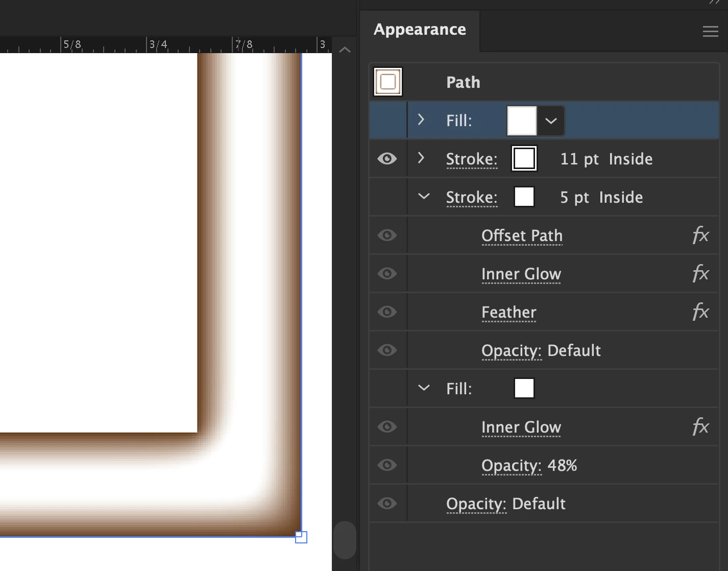Click the canvas scroll-up arrow
The image size is (728, 571).
(345, 50)
